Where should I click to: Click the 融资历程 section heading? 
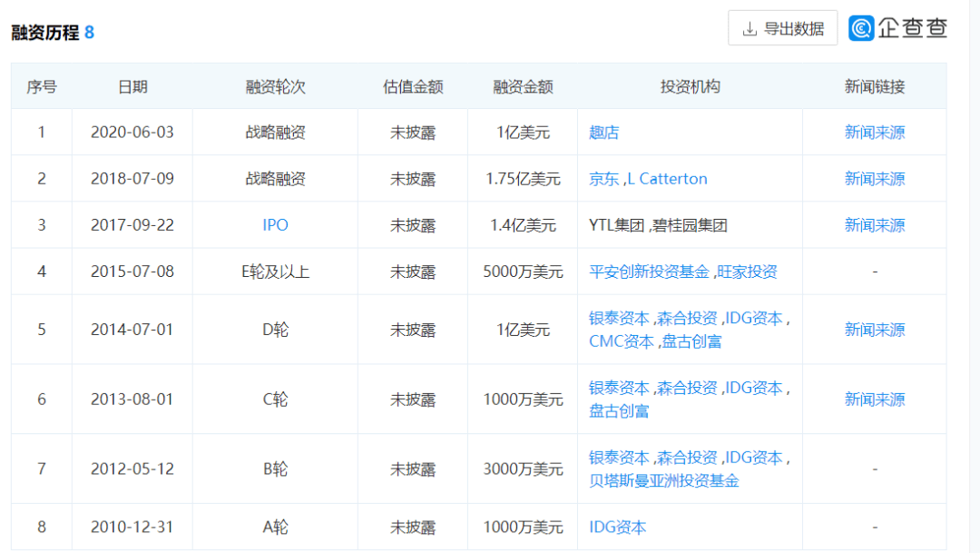tap(45, 33)
